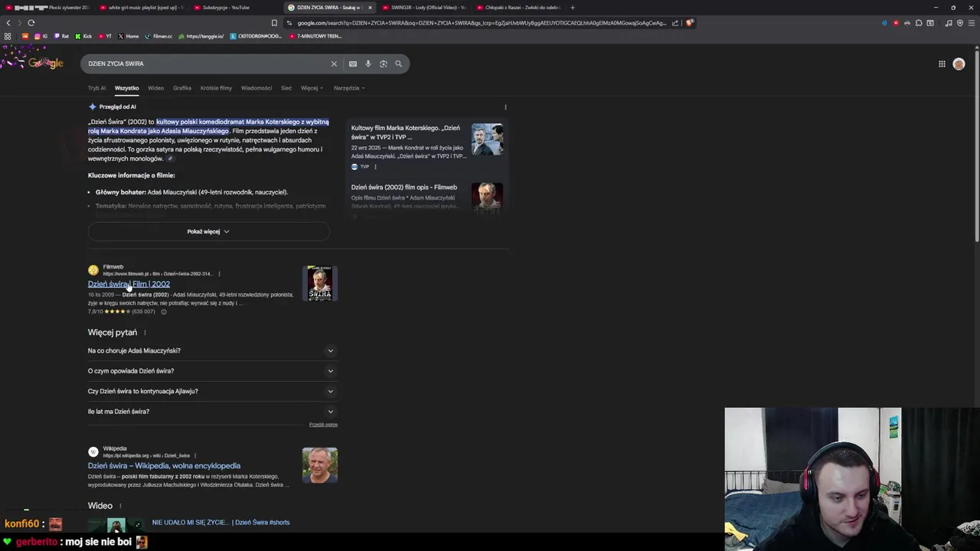980x551 pixels.
Task: Select the Wideo search tab
Action: (x=155, y=88)
